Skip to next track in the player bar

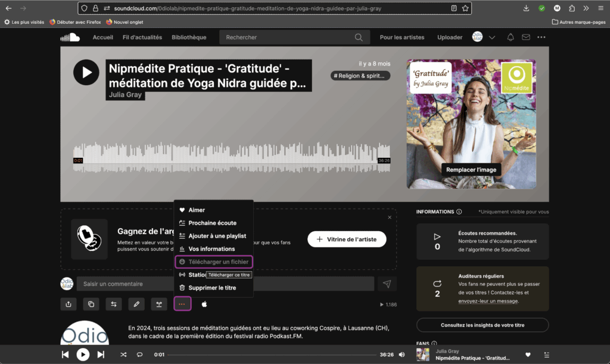101,354
